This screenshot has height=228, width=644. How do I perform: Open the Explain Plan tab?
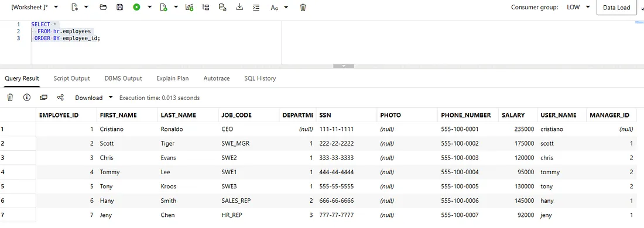pos(173,78)
